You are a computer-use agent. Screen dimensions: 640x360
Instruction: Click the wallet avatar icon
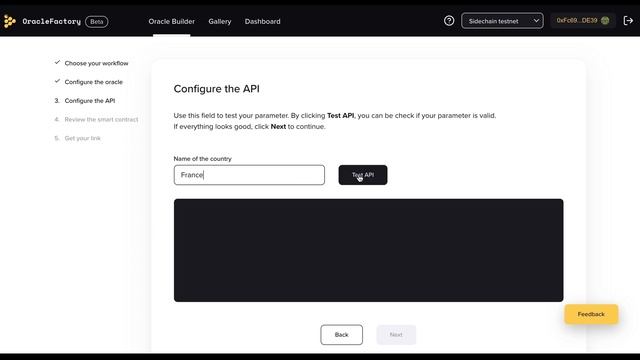click(x=605, y=20)
